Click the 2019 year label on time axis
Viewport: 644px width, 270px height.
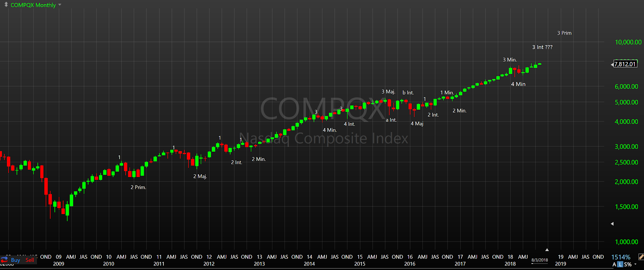561,264
